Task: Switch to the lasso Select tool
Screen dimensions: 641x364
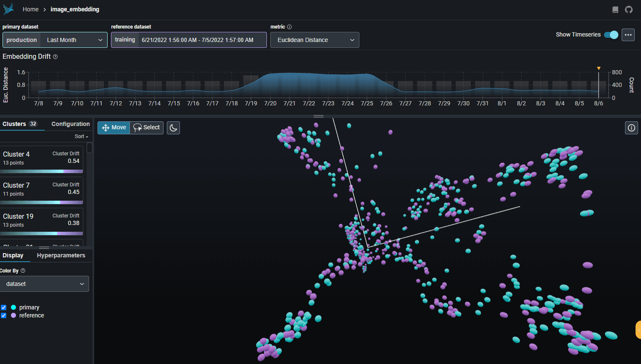Action: (146, 128)
